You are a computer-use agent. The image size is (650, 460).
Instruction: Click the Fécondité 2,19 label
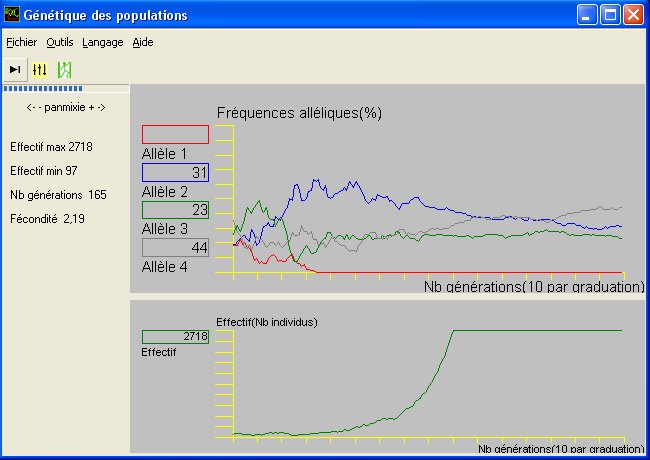pos(47,218)
